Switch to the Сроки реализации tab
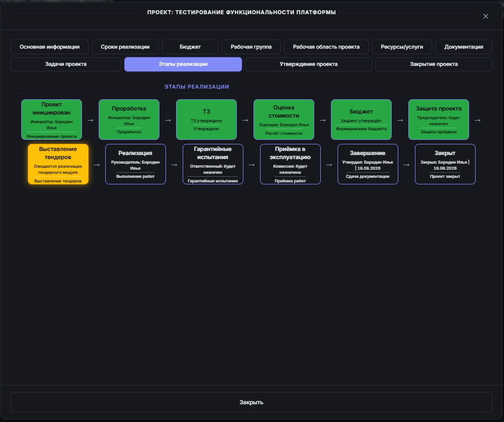Screen dimensions: 504x422 pos(125,47)
